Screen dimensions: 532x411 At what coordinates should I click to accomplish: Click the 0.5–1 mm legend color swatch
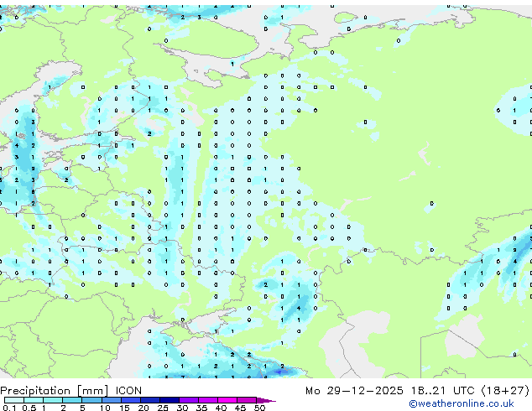tap(34, 400)
